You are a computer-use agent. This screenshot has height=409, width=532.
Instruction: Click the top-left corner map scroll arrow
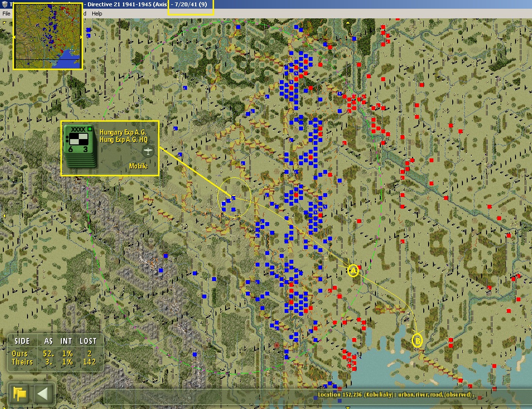(x=4, y=23)
